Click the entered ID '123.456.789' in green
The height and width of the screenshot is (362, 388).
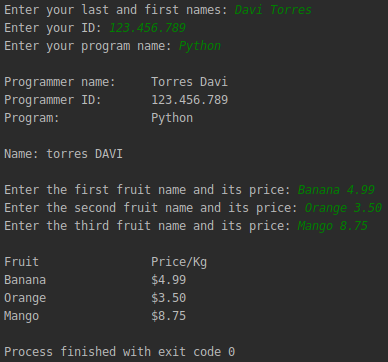pos(147,28)
